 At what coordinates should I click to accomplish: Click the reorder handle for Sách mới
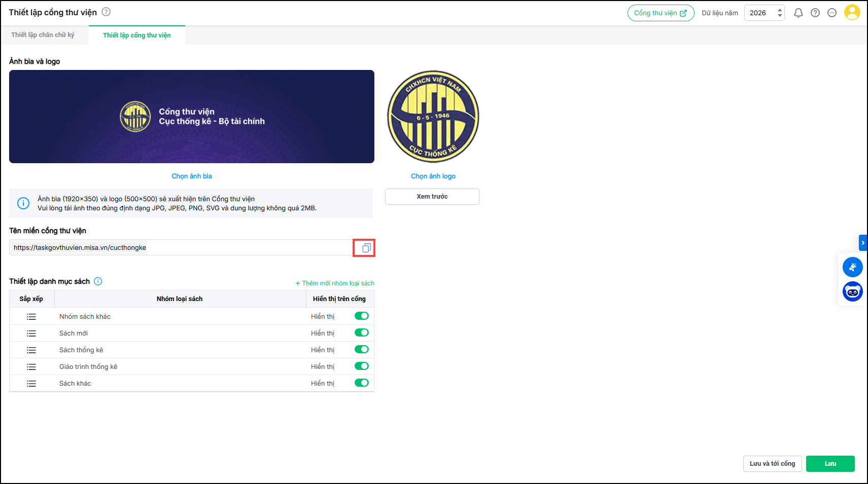[31, 333]
